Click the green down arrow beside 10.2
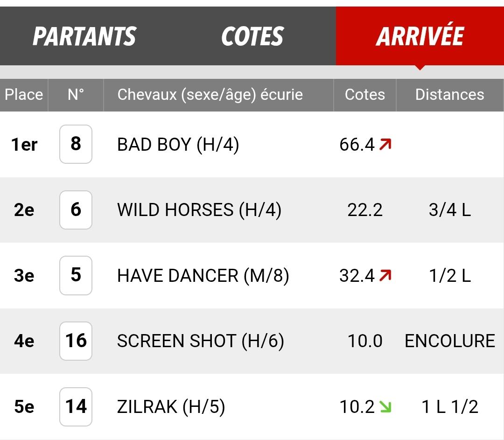The width and height of the screenshot is (504, 440). pos(385,406)
